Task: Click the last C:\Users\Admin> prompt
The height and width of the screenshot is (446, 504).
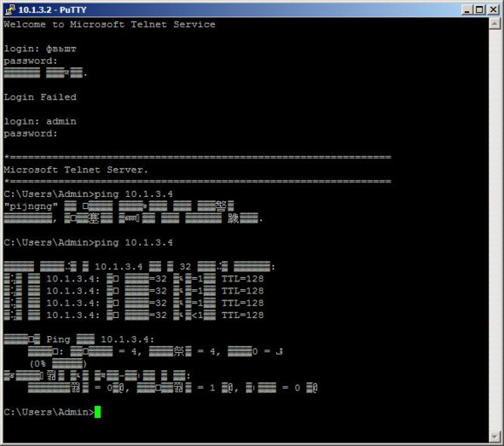Action: point(49,412)
